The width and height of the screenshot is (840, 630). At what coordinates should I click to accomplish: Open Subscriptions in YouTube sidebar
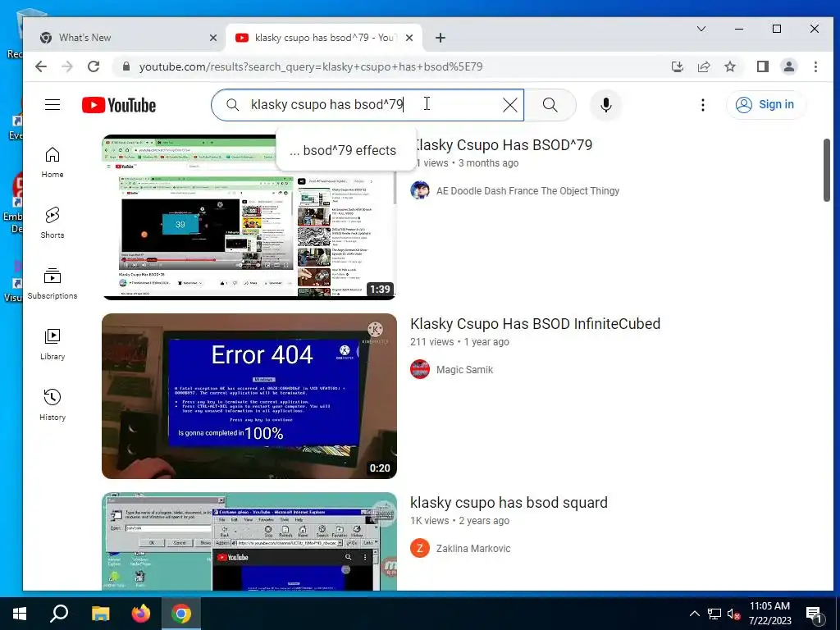(x=52, y=284)
